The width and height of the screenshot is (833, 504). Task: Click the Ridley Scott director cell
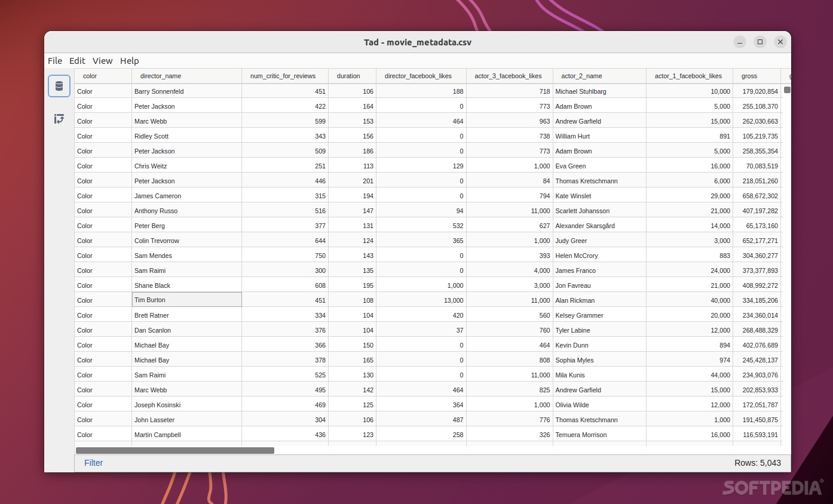pyautogui.click(x=186, y=136)
